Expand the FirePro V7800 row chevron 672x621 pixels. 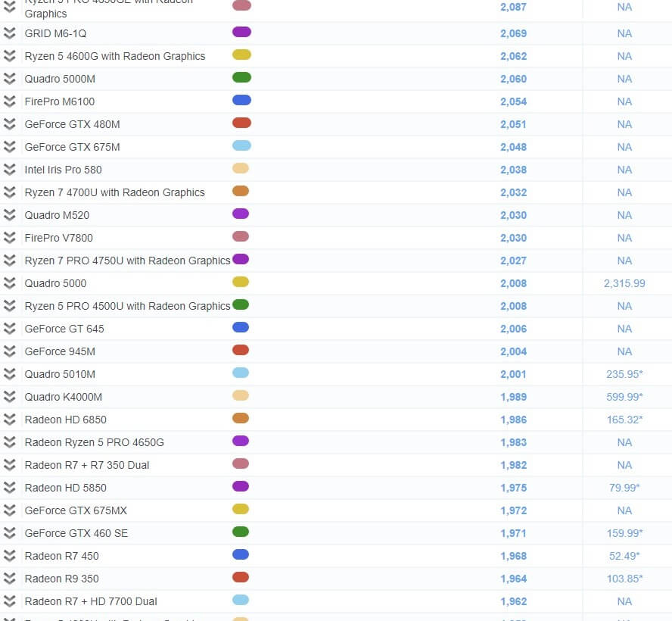(x=9, y=238)
